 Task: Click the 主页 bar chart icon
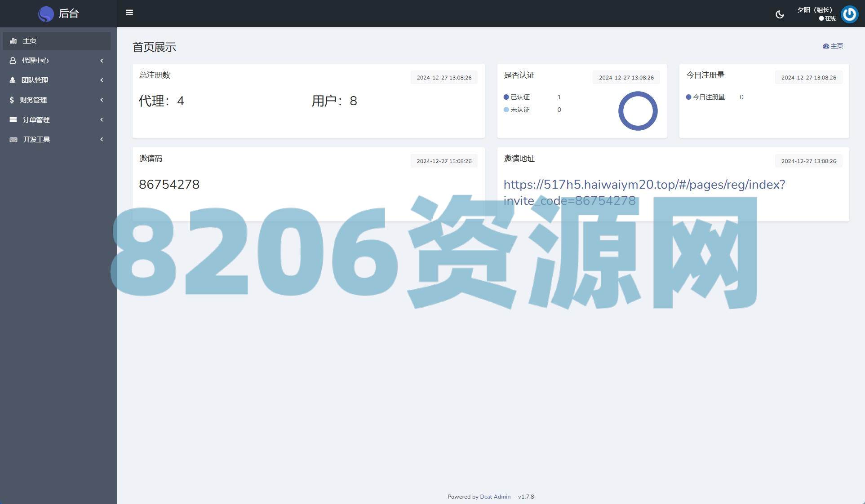click(x=13, y=41)
